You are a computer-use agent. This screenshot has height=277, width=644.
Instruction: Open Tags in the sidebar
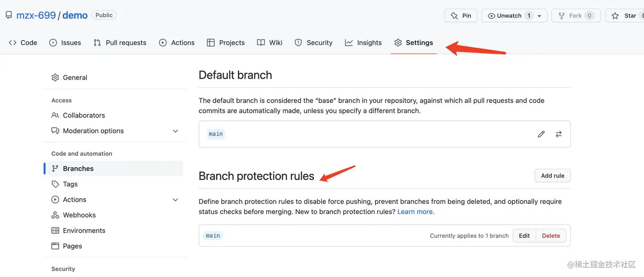coord(115,184)
